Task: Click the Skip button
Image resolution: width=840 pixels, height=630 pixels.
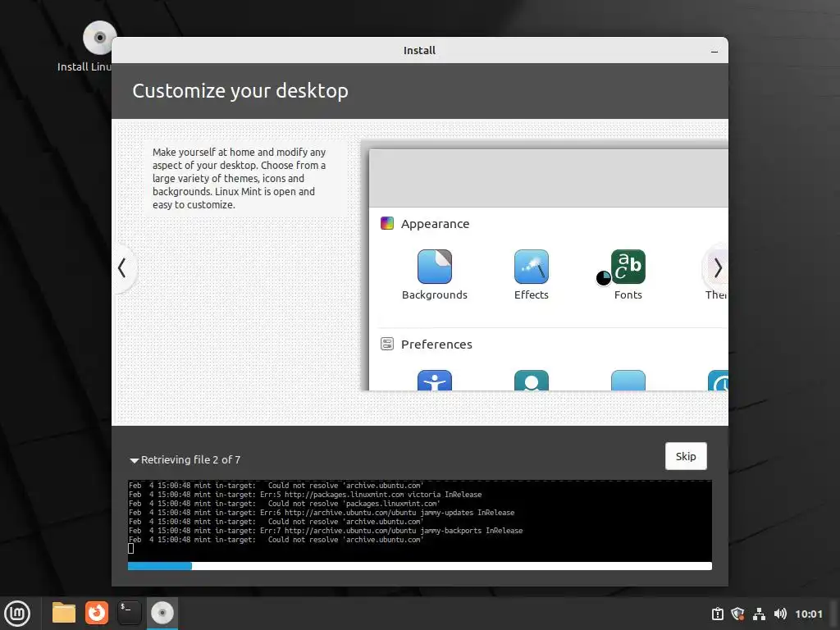Action: [686, 456]
